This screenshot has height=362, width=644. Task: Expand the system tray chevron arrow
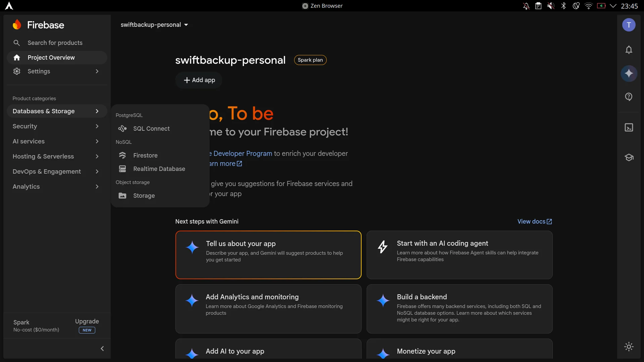pyautogui.click(x=613, y=6)
